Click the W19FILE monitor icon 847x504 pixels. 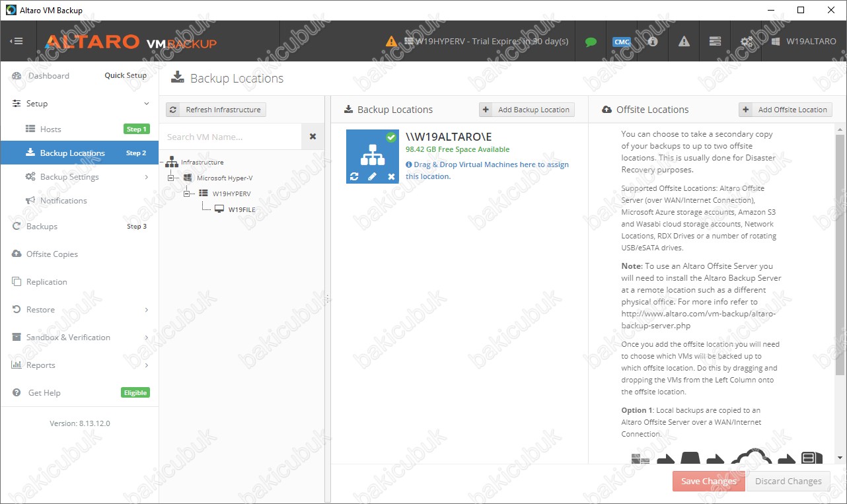coord(219,209)
